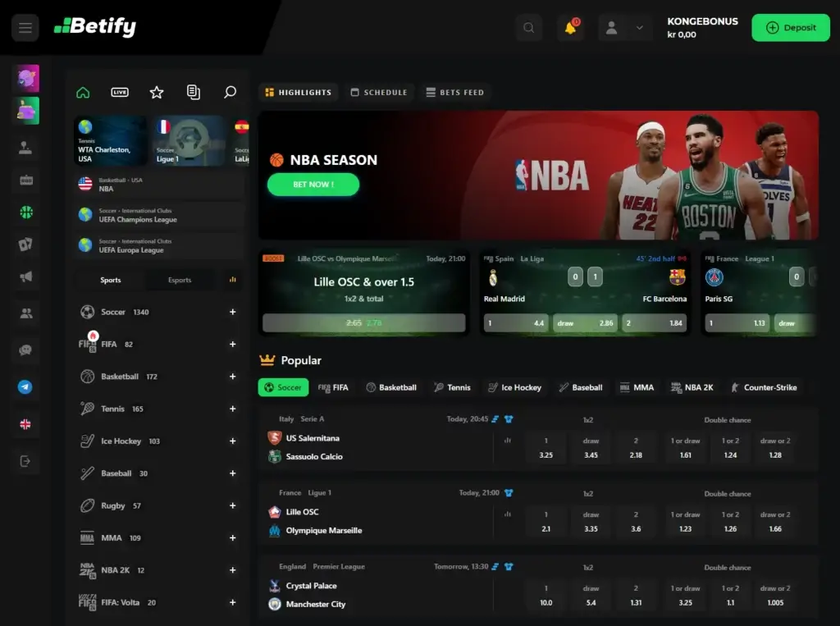The height and width of the screenshot is (626, 840).
Task: Select Soccer popular filter
Action: pos(283,387)
